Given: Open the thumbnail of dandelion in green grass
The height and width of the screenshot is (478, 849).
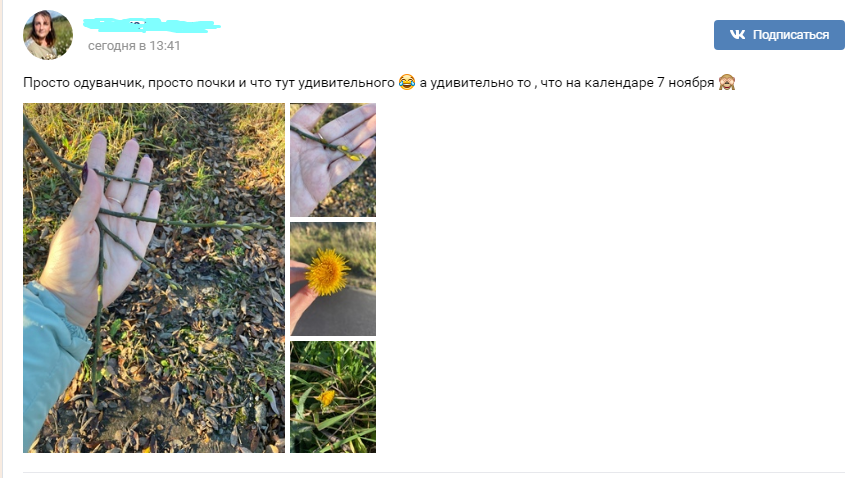Looking at the screenshot, I should 333,397.
